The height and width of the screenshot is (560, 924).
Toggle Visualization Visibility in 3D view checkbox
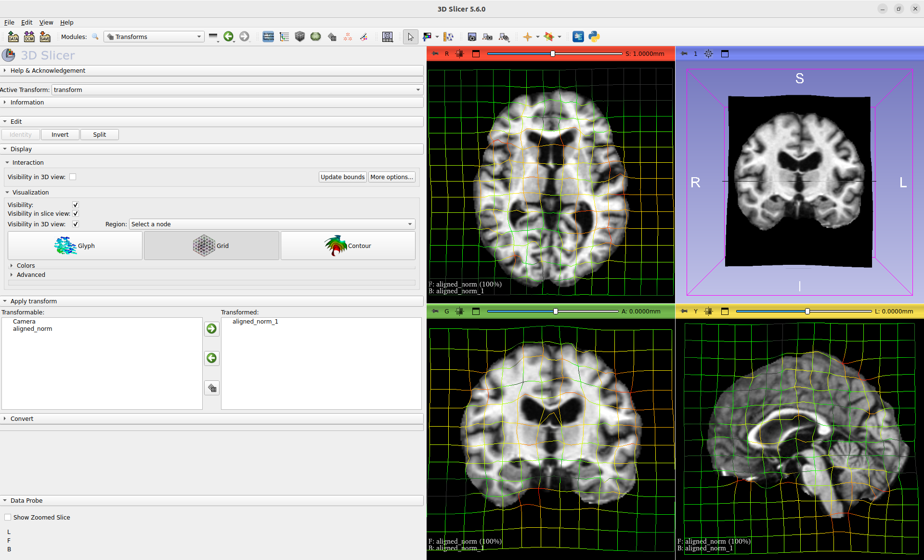coord(76,224)
